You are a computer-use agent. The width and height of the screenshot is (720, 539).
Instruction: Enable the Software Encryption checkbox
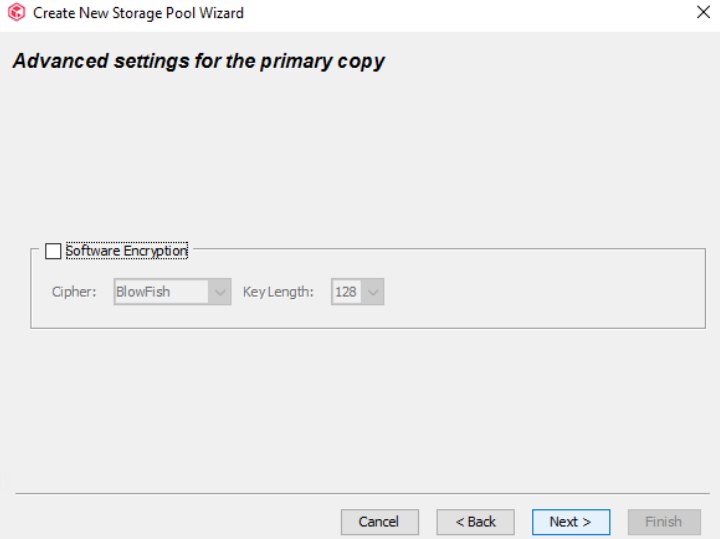tap(53, 251)
